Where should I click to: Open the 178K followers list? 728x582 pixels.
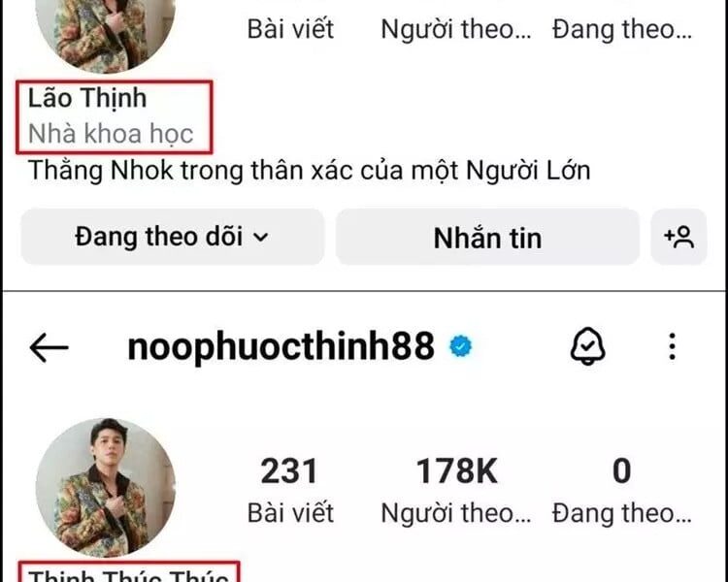pos(456,491)
